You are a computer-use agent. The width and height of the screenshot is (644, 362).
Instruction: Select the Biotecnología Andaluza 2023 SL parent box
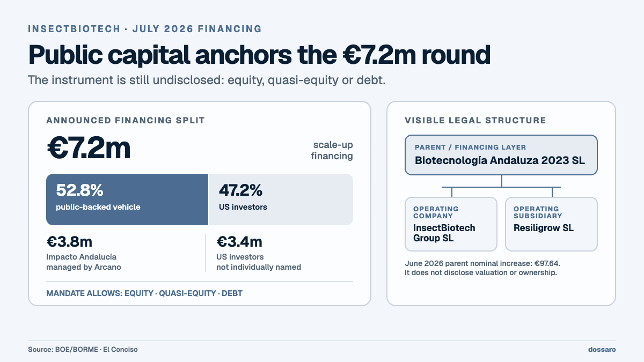click(x=501, y=155)
